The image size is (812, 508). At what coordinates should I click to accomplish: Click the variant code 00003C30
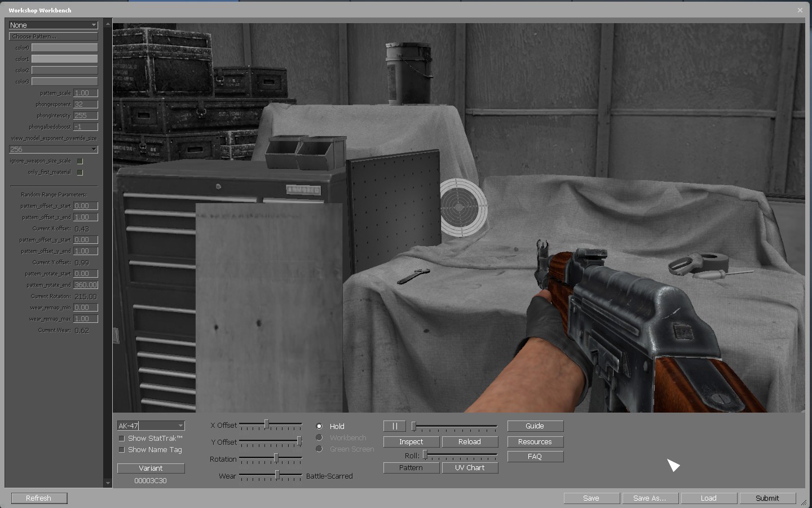(151, 481)
